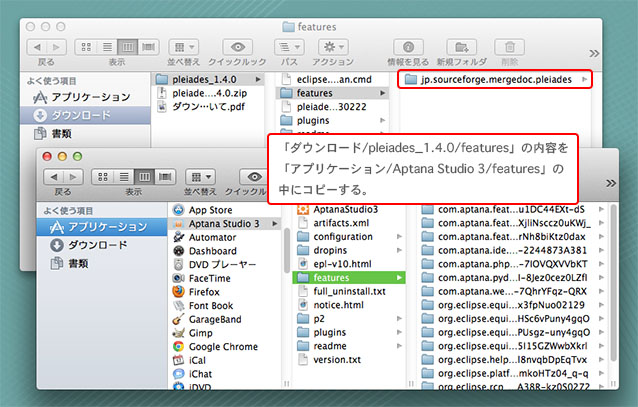Screen dimensions: 638x407
Task: Open path dropdown in features window
Action: [x=289, y=47]
